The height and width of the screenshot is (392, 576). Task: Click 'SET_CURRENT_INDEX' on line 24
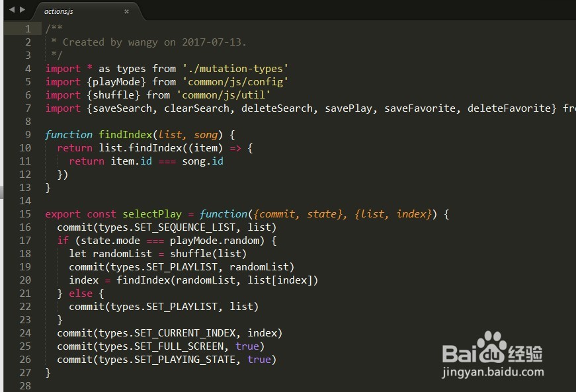[x=185, y=333]
